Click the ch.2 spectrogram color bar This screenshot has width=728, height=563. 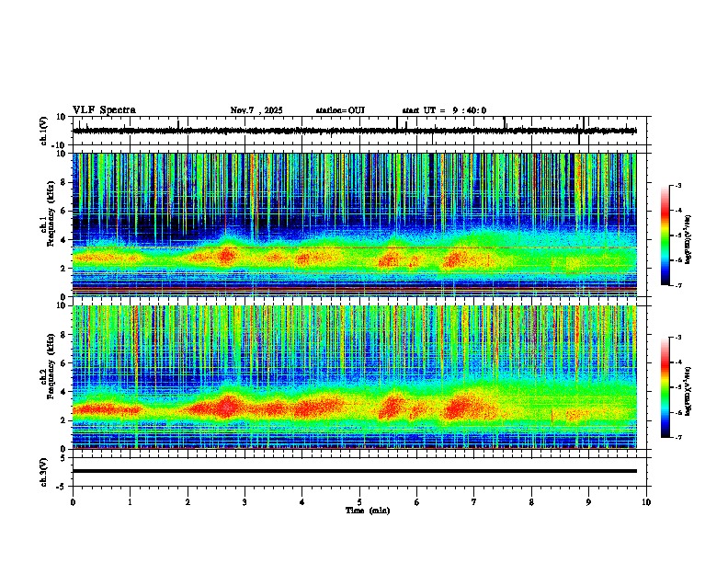[665, 387]
